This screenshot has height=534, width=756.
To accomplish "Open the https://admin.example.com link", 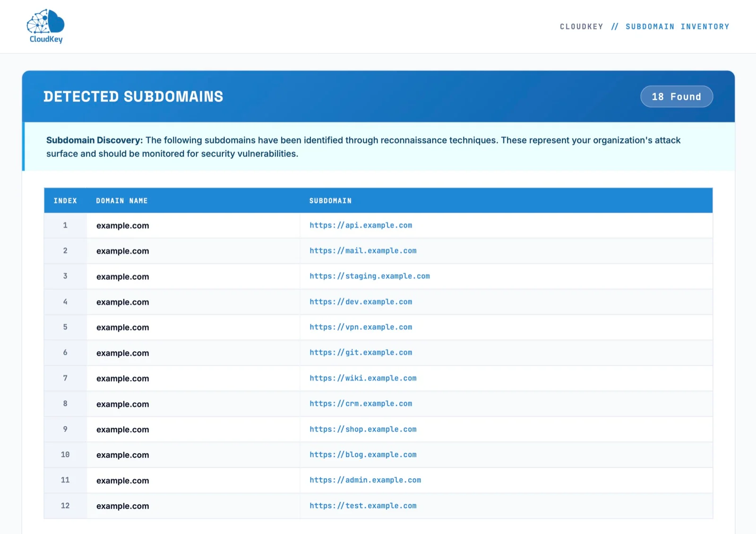I will click(365, 481).
